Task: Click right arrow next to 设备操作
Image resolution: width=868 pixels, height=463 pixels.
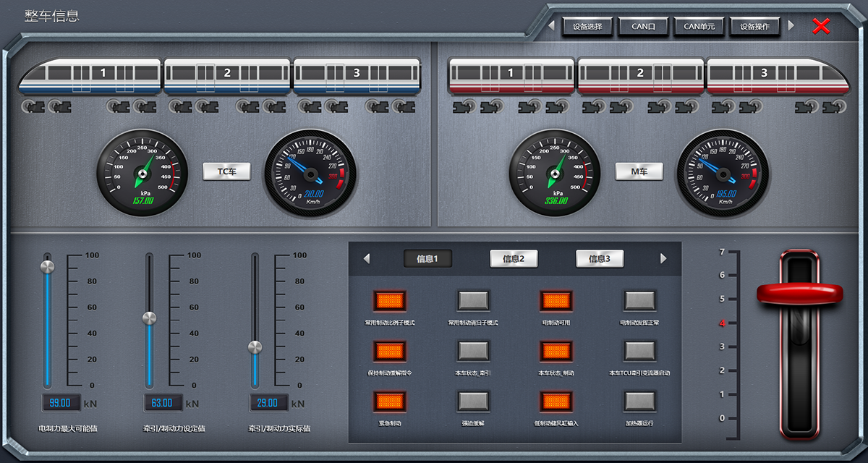Action: 791,26
